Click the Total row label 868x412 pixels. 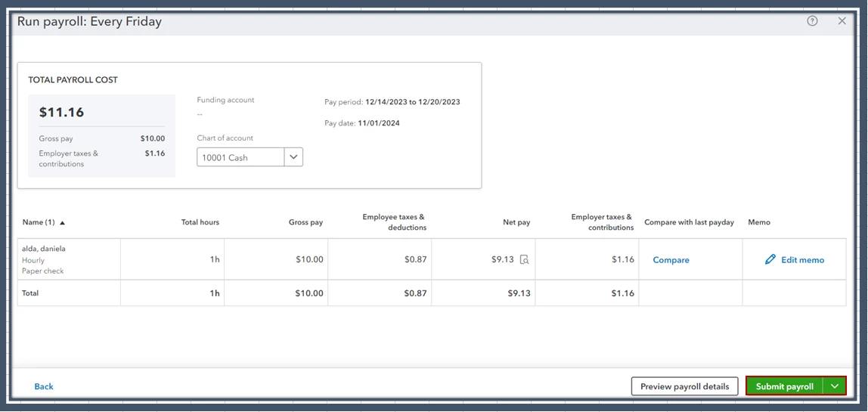pos(30,293)
